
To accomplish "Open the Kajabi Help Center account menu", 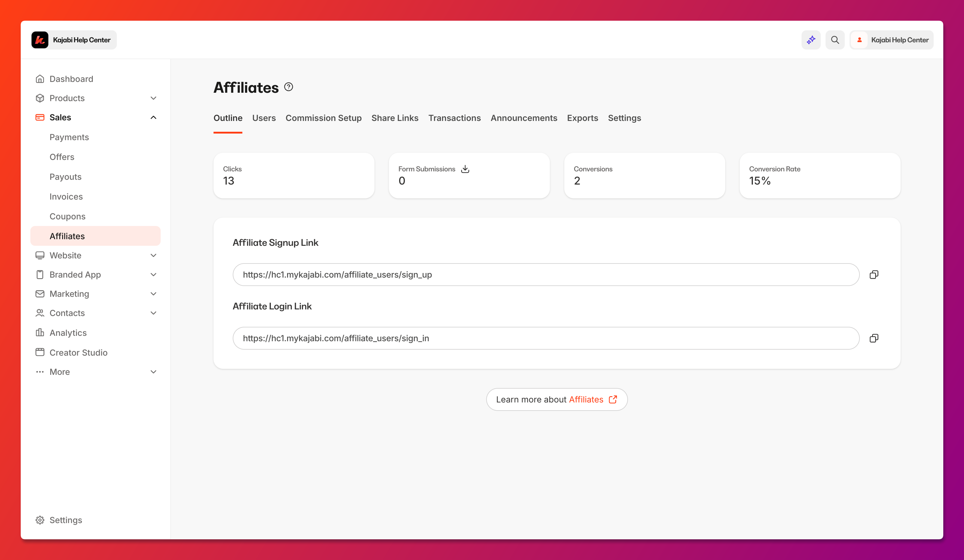I will click(x=891, y=40).
